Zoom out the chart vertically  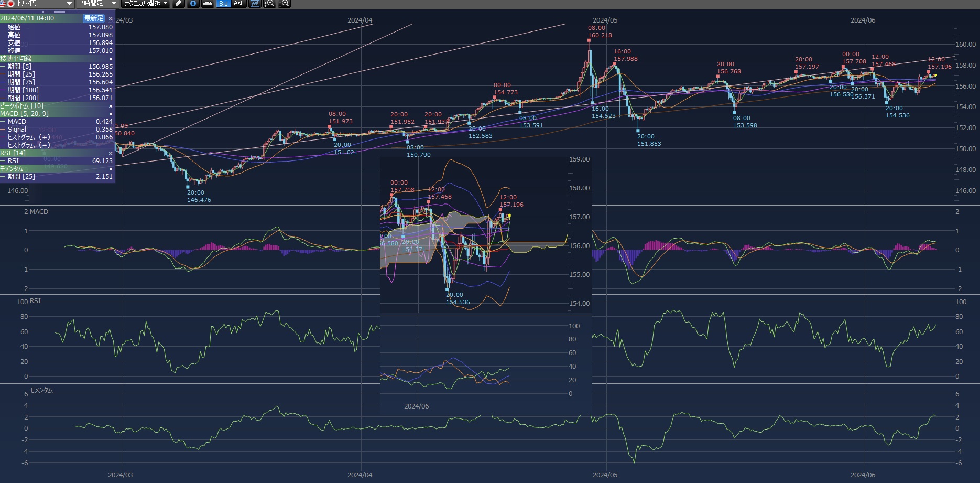point(269,4)
